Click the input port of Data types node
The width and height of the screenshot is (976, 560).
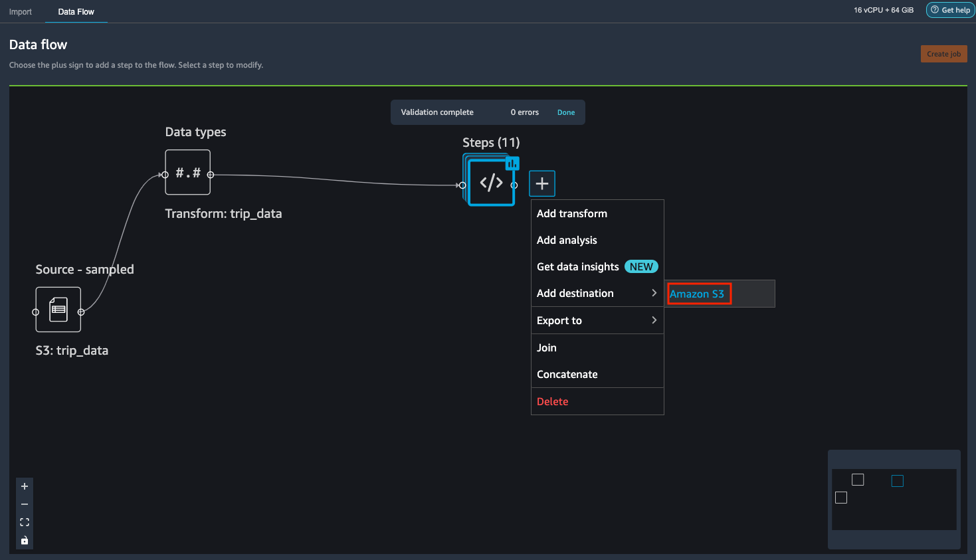pyautogui.click(x=165, y=175)
